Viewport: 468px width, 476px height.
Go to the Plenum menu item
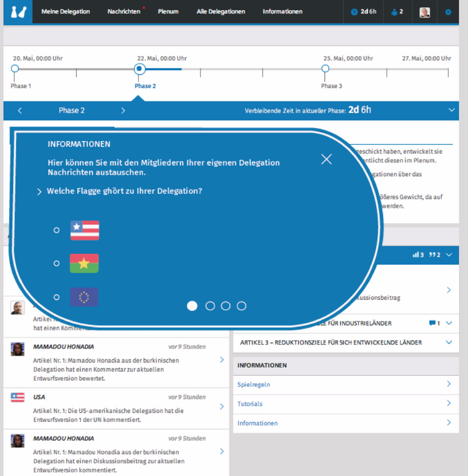[168, 12]
